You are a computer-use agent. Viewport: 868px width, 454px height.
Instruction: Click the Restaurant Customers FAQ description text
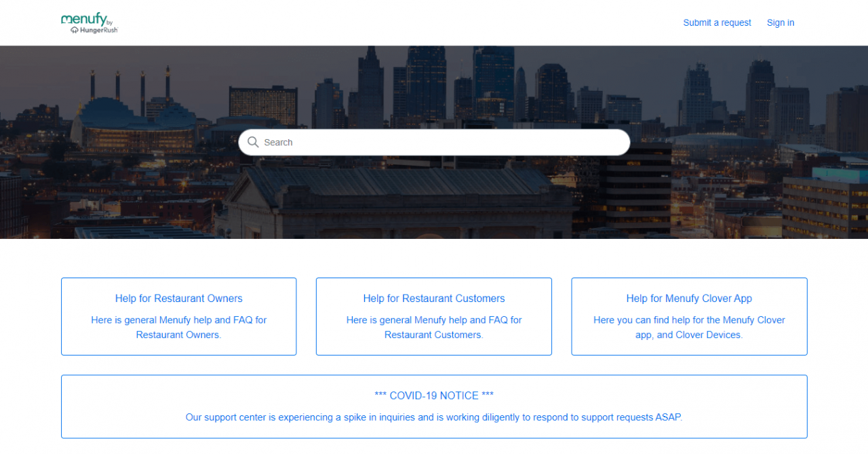(434, 327)
